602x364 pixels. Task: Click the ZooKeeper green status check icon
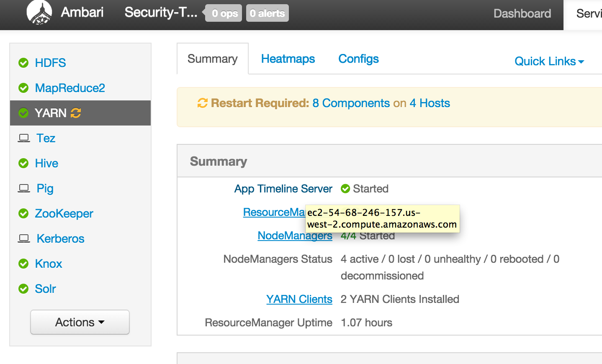[x=23, y=213]
